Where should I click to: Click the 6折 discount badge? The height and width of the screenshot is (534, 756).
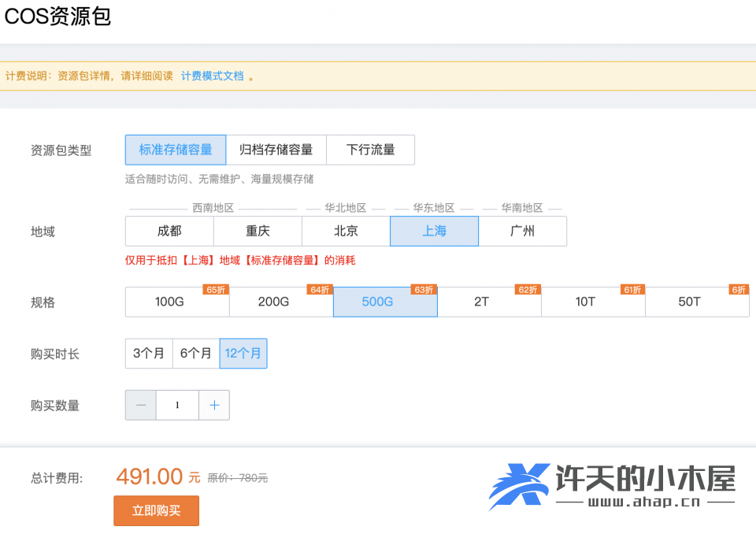[x=739, y=289]
